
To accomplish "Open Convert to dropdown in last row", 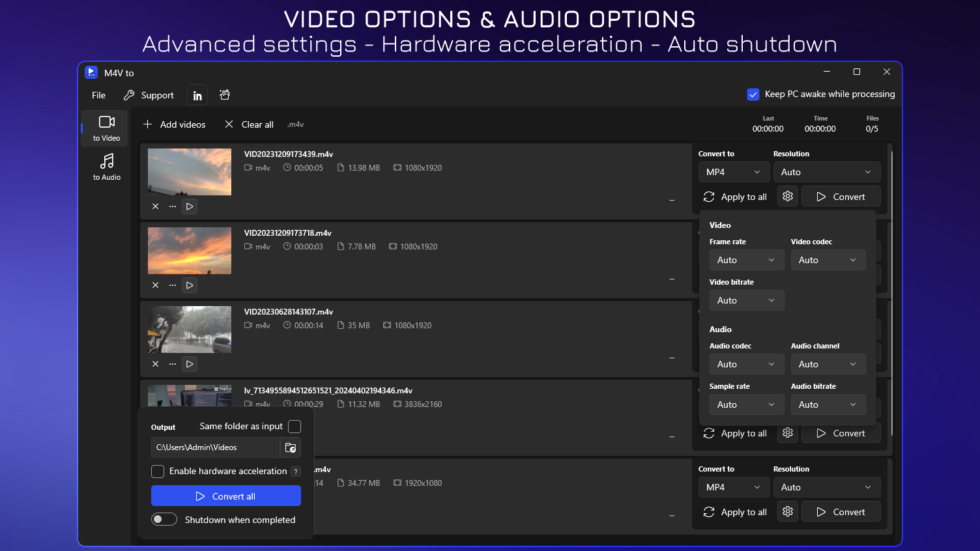I will (x=734, y=487).
